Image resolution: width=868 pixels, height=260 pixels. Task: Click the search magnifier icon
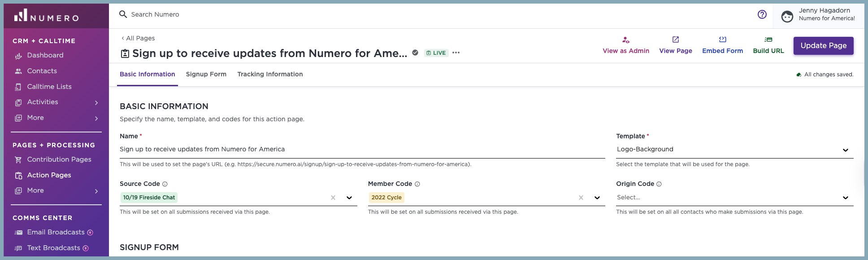123,14
